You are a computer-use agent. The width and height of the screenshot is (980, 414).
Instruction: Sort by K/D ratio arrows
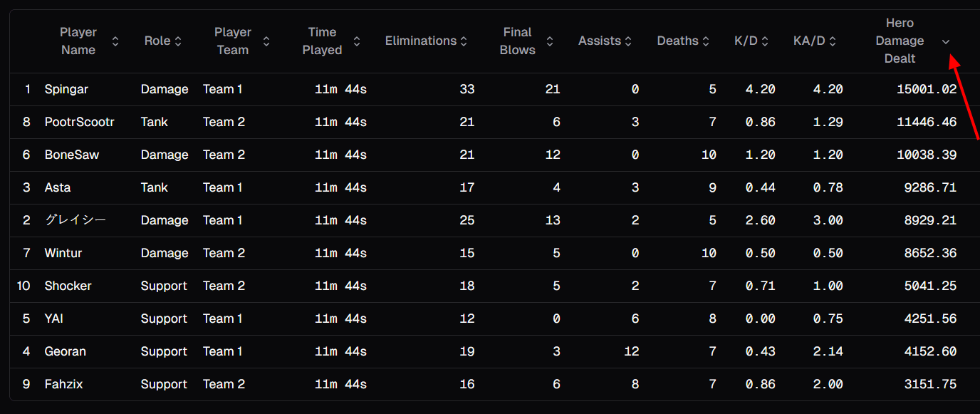tap(765, 41)
